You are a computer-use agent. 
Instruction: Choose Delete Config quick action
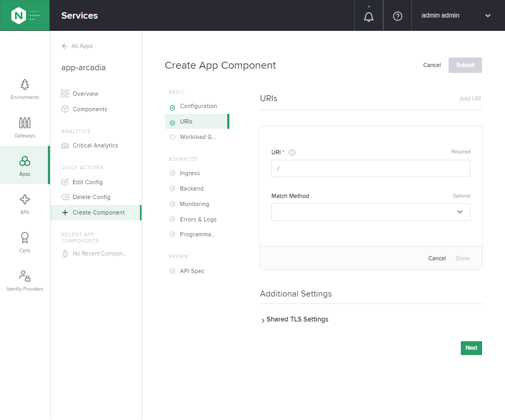click(x=86, y=197)
